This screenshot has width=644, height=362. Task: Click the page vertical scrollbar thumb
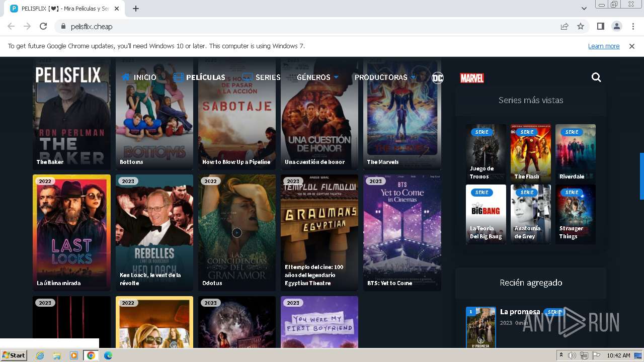(x=641, y=176)
